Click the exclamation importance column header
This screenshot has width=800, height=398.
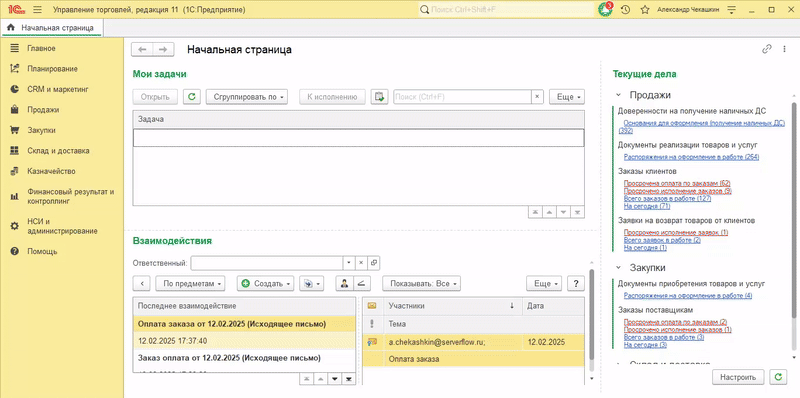click(372, 324)
